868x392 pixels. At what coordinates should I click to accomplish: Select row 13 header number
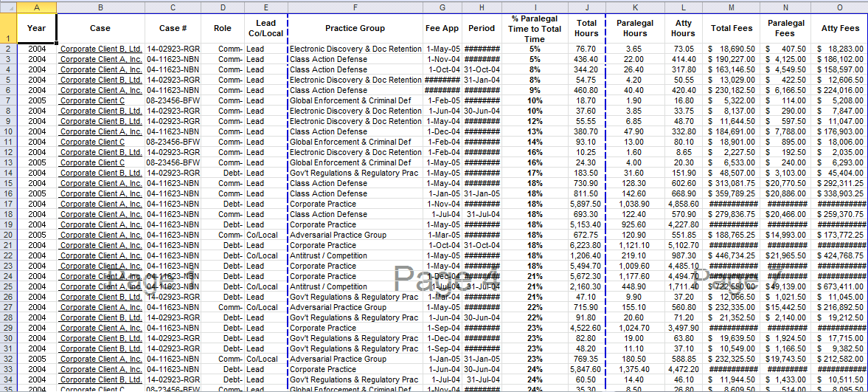click(x=8, y=163)
